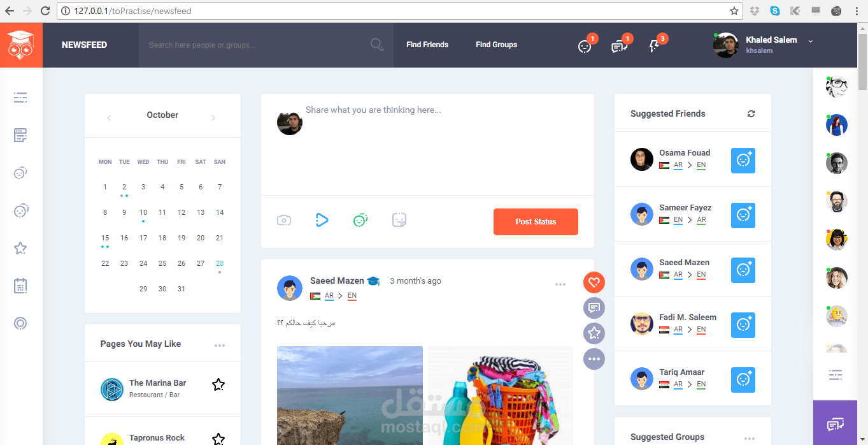Expand Khaled Salem profile dropdown arrow
The height and width of the screenshot is (445, 868).
(811, 41)
